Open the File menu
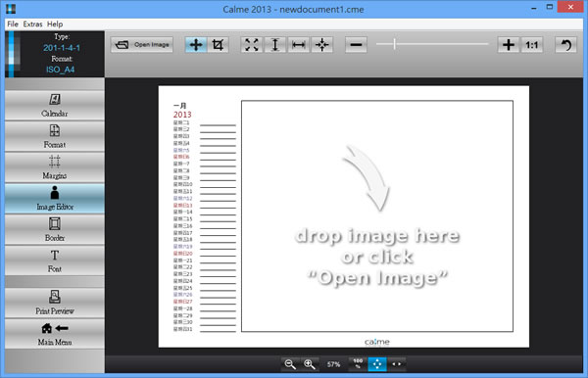The height and width of the screenshot is (378, 588). pyautogui.click(x=13, y=24)
